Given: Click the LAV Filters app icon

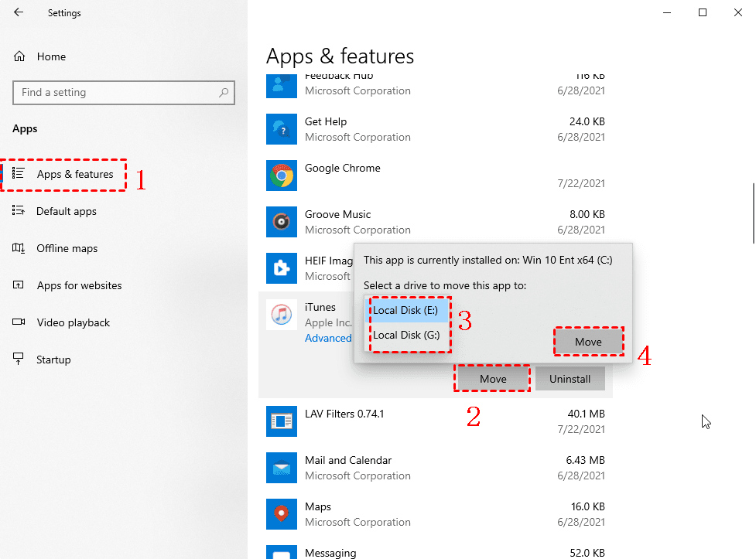Looking at the screenshot, I should pyautogui.click(x=281, y=421).
